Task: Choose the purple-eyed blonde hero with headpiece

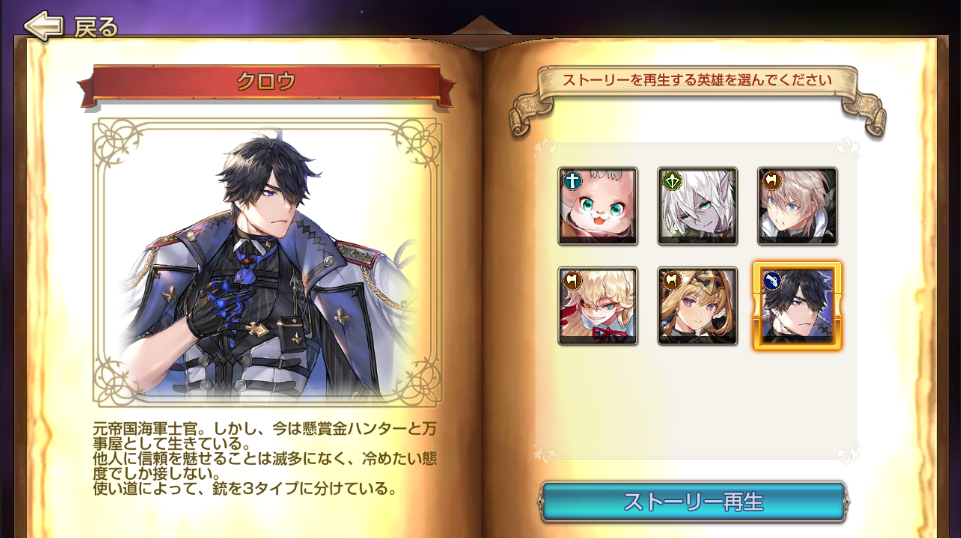Action: pos(697,306)
